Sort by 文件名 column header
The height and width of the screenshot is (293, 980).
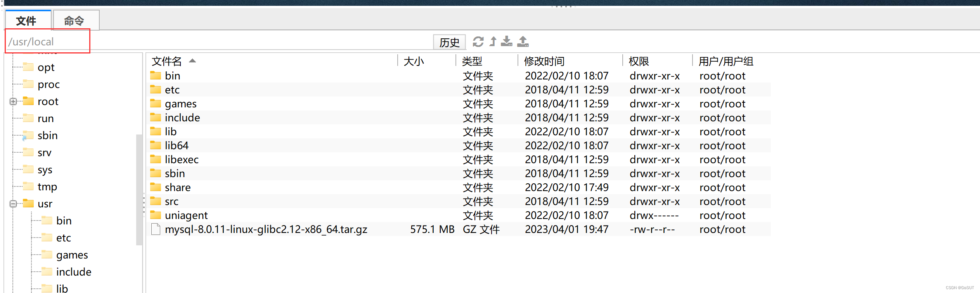click(166, 61)
